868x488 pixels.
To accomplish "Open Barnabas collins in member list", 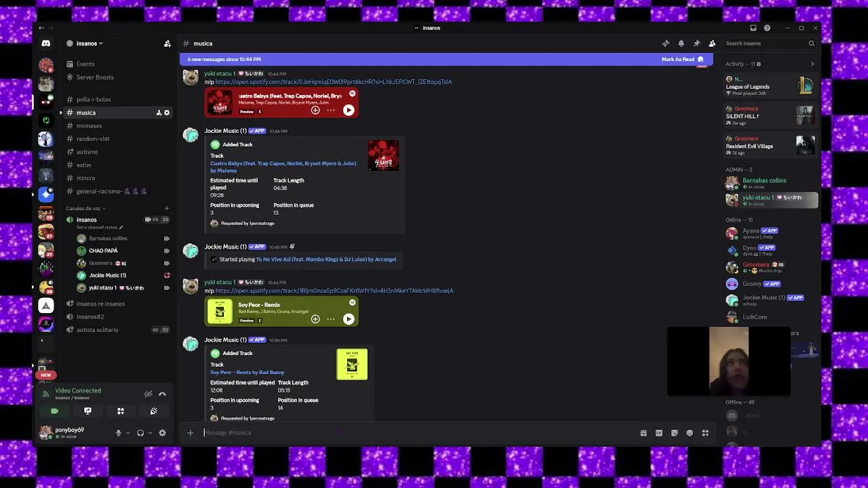I will coord(770,182).
